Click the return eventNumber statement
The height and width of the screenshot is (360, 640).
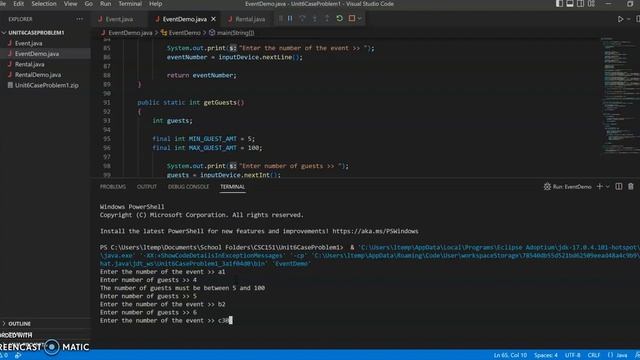(202, 76)
